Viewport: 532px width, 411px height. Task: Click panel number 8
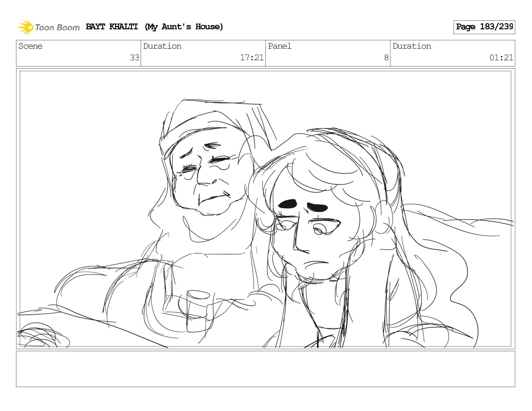coord(386,58)
